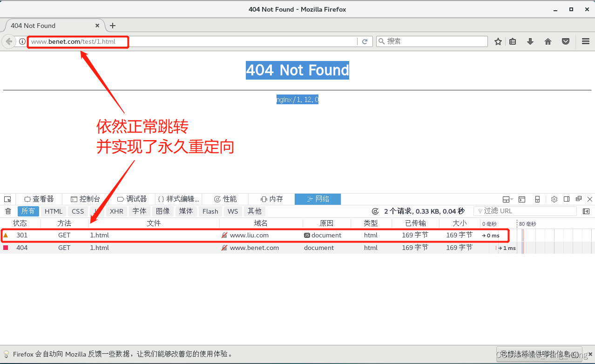The height and width of the screenshot is (364, 595).
Task: Reload the page with the refresh icon
Action: (x=365, y=41)
